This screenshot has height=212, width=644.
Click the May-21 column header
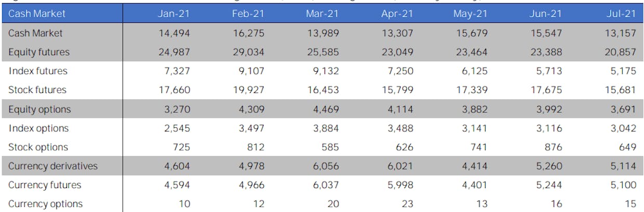470,14
